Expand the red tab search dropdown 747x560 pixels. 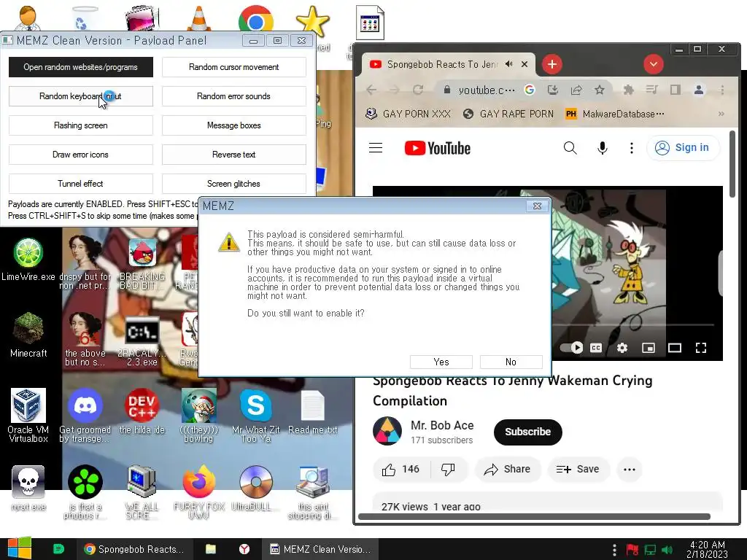tap(654, 64)
